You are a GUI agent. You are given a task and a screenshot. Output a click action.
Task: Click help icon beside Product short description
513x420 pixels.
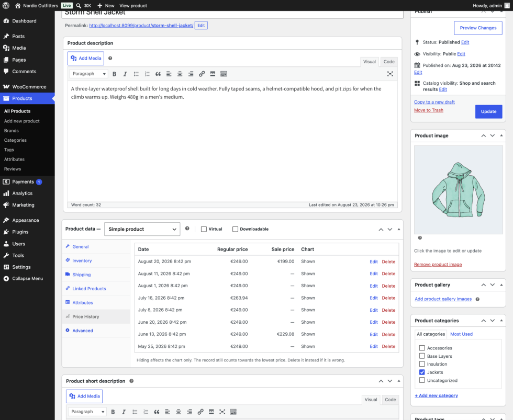tap(131, 381)
